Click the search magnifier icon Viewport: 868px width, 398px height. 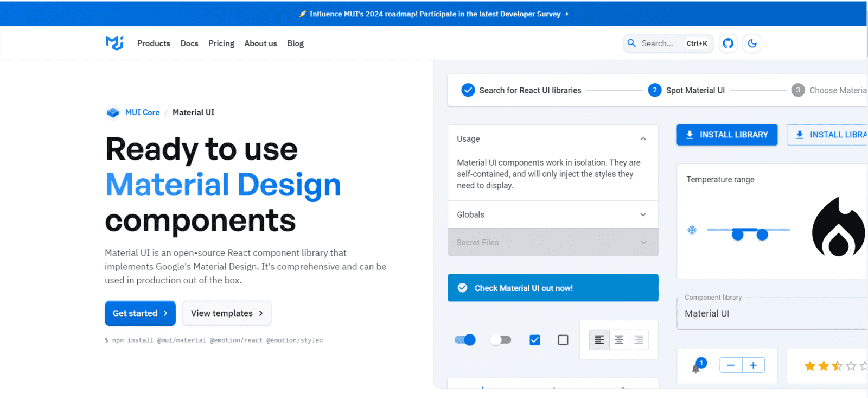[631, 43]
